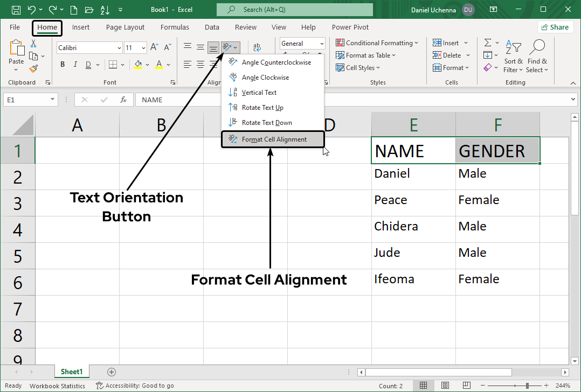This screenshot has width=581, height=392.
Task: Open Sort & Filter options
Action: (514, 59)
